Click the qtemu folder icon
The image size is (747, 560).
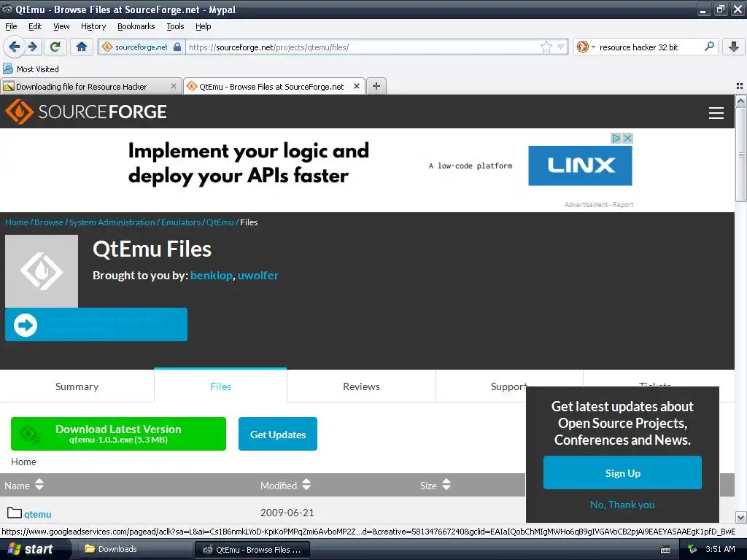click(15, 513)
